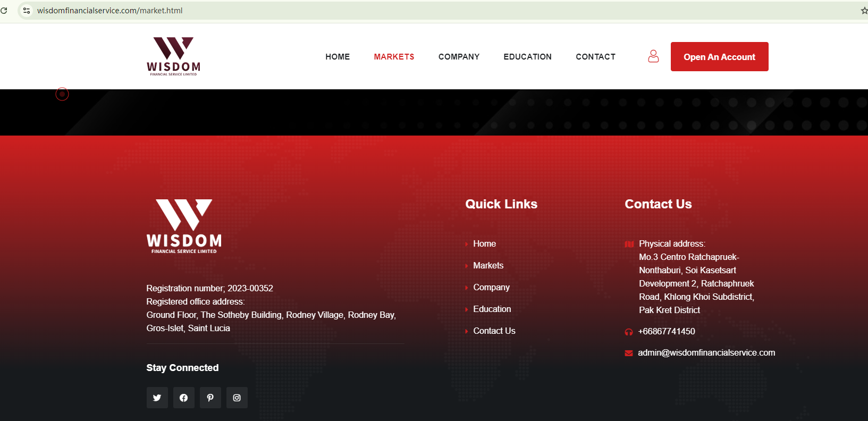Open site information icon in address bar
The width and height of the screenshot is (868, 421).
point(26,11)
